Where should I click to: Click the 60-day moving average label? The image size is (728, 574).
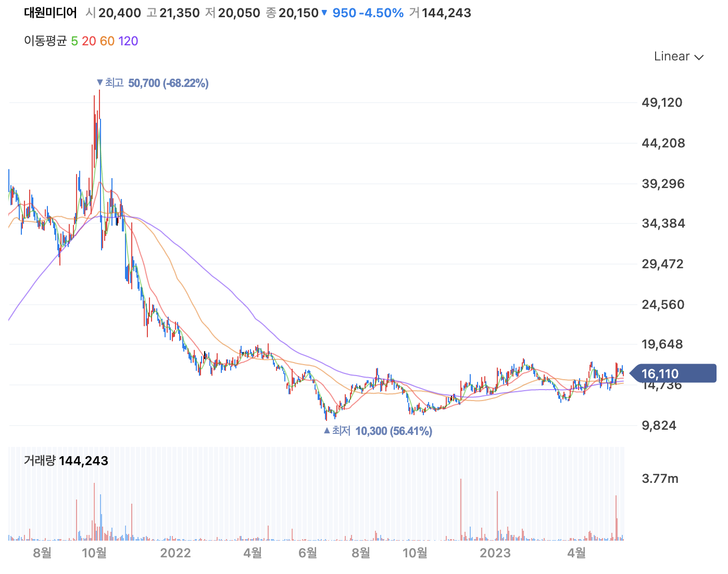[x=107, y=41]
